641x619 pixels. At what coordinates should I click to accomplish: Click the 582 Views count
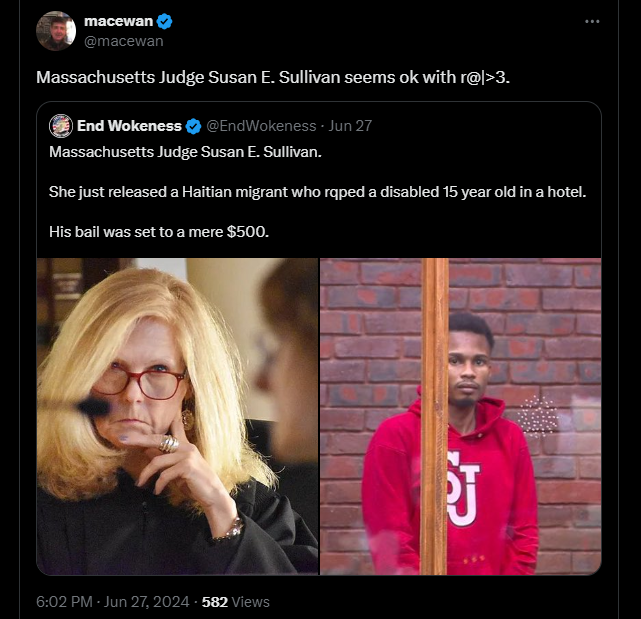[235, 602]
